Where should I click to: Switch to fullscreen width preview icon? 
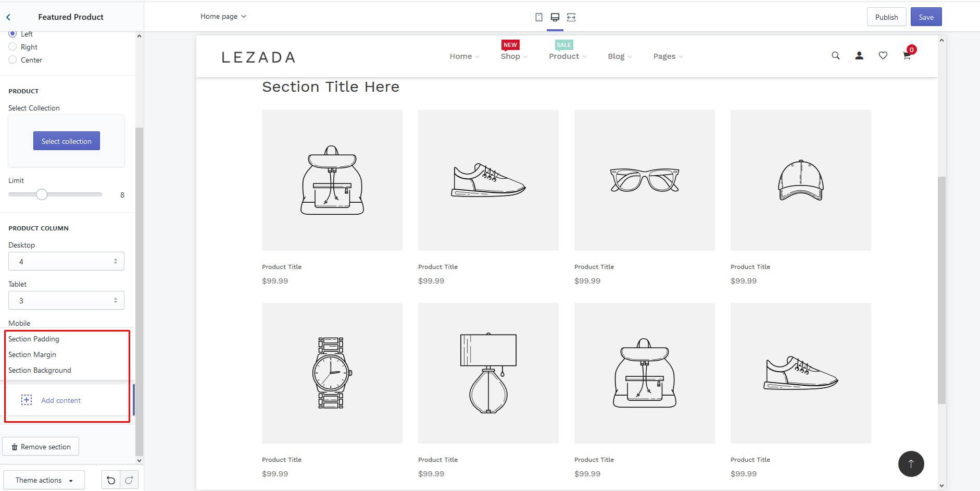[571, 17]
